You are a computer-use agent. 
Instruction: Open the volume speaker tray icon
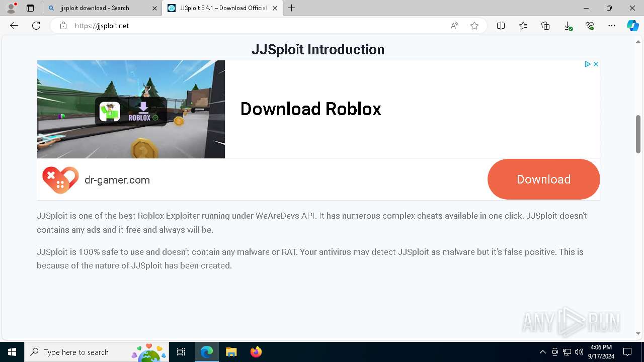579,352
